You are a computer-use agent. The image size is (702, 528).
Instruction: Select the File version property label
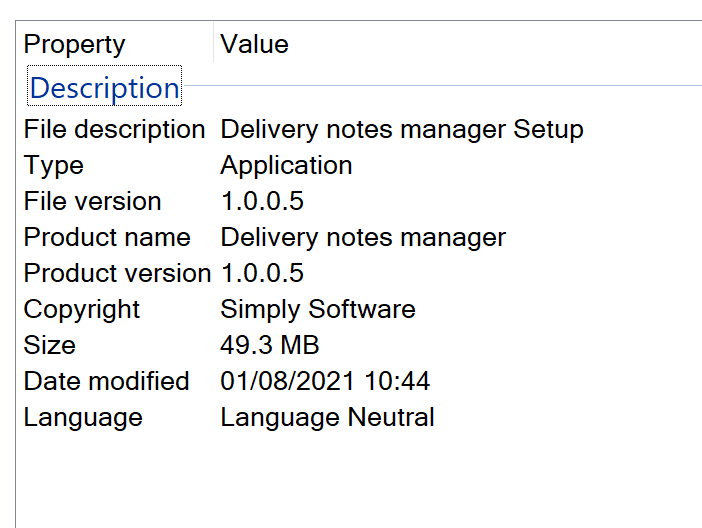(92, 202)
